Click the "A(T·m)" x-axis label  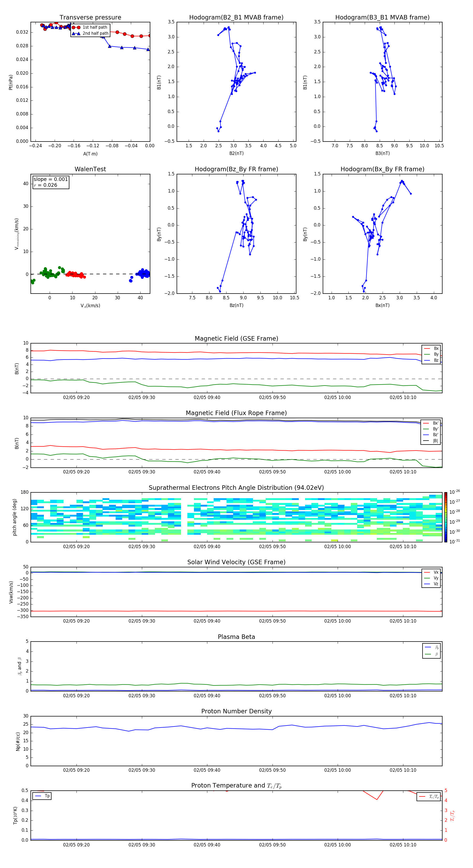pyautogui.click(x=90, y=154)
